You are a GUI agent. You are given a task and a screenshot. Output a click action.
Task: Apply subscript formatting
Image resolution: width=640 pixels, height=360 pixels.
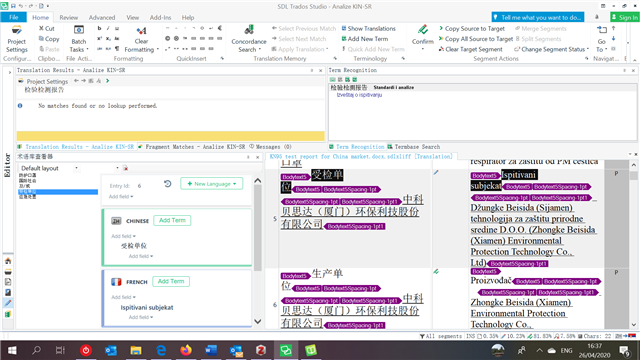coord(108,38)
